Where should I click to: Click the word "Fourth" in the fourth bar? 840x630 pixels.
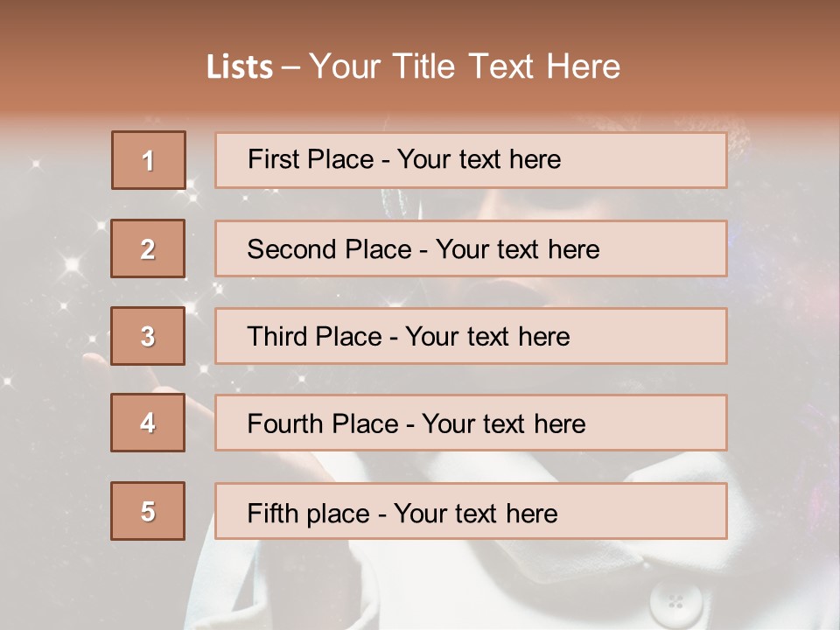[285, 423]
